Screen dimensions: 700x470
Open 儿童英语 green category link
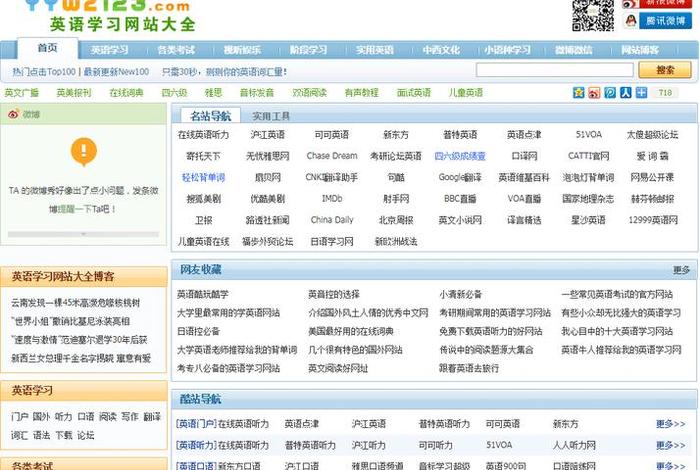point(466,93)
